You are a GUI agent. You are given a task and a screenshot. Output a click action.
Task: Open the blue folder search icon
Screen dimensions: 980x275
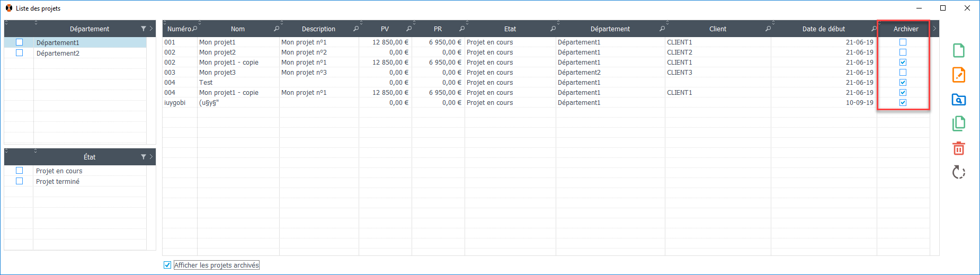pyautogui.click(x=958, y=100)
